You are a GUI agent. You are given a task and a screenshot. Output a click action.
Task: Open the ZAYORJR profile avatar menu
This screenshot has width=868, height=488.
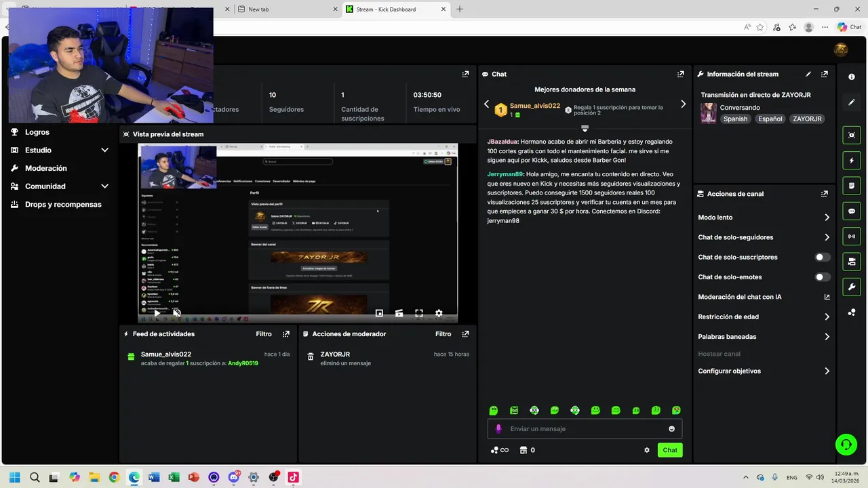point(841,49)
